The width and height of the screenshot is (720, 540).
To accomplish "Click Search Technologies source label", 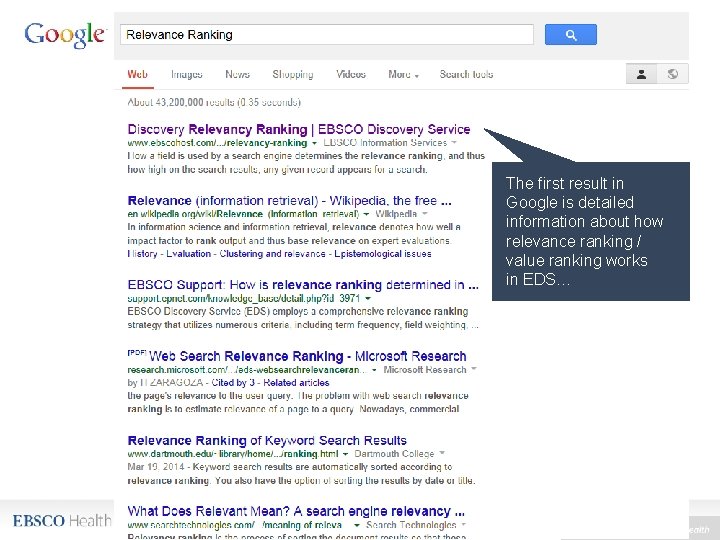I will pos(411,525).
